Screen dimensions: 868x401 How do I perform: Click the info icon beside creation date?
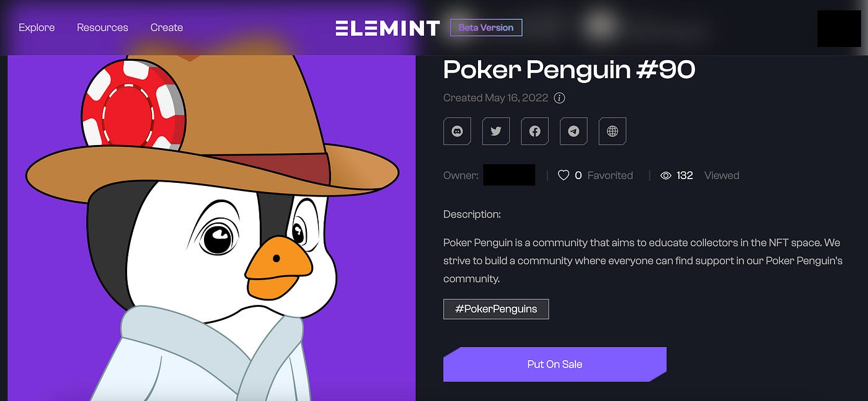click(559, 98)
